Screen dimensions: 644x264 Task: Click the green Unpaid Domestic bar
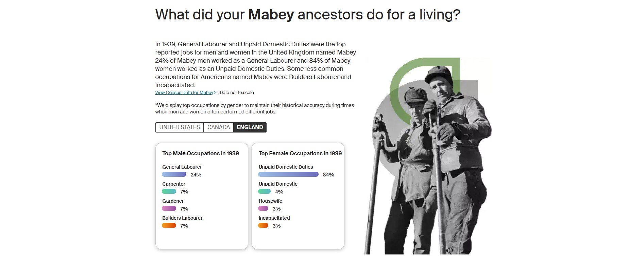265,191
